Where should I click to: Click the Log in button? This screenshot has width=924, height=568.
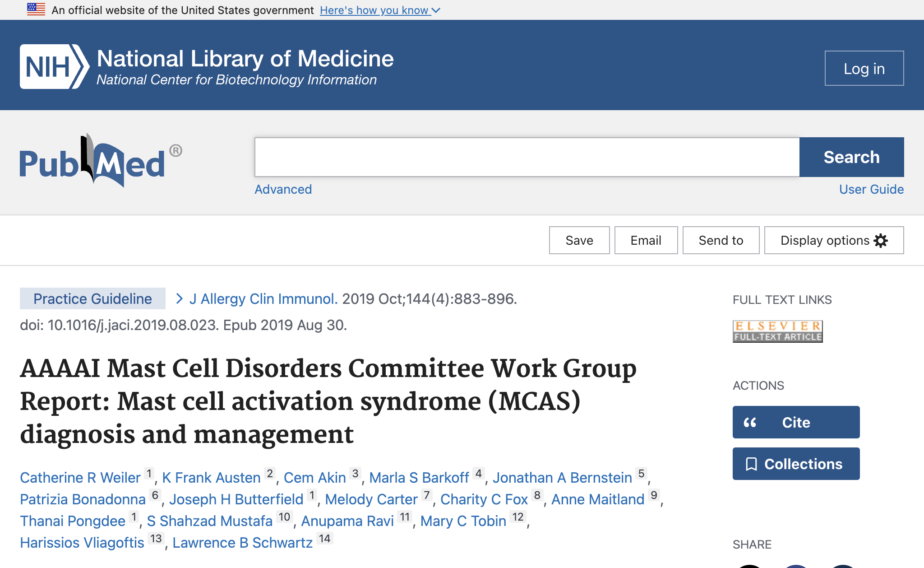pos(864,69)
